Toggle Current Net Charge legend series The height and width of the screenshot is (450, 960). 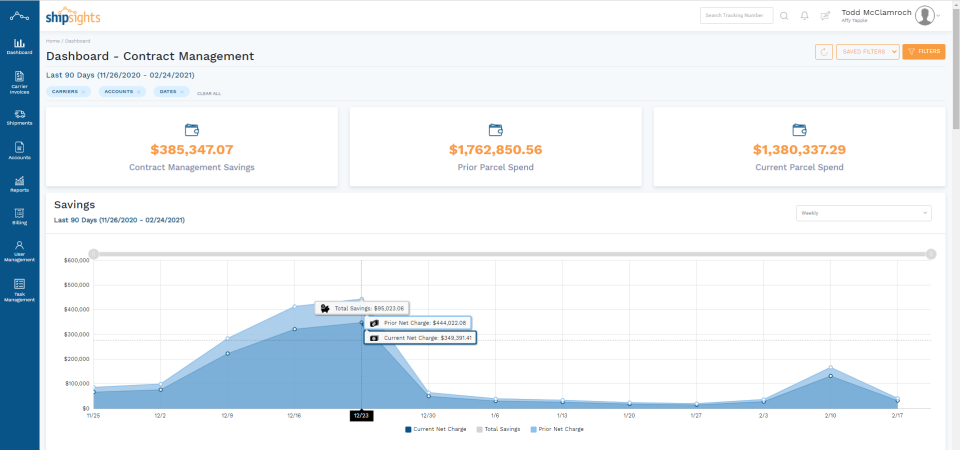[x=436, y=429]
